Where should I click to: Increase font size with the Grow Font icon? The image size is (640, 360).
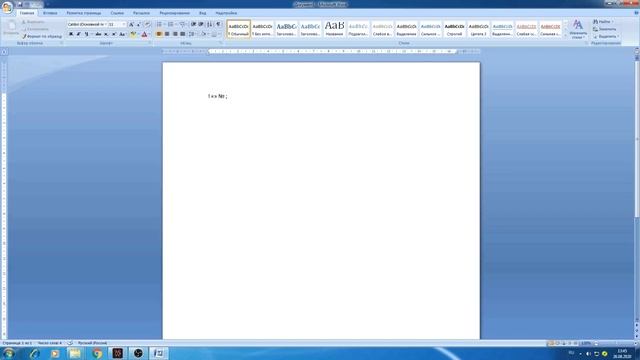(x=131, y=24)
